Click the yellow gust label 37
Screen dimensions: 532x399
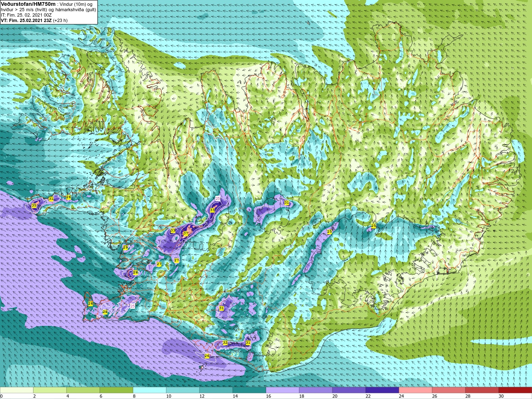pos(185,234)
